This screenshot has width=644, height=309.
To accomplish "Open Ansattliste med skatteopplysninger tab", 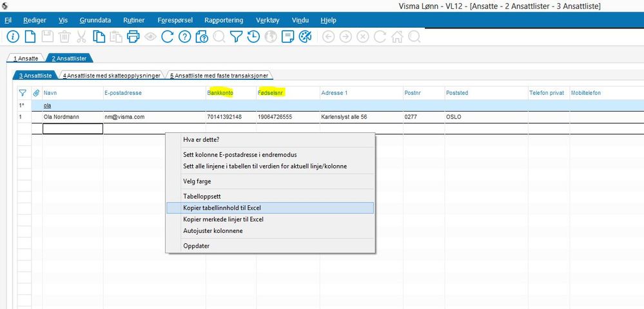I will tap(112, 75).
